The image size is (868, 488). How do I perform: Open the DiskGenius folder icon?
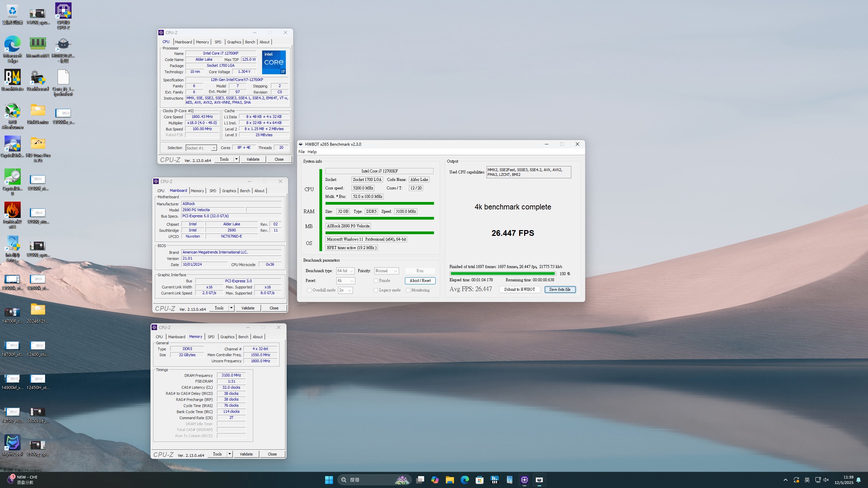(38, 113)
